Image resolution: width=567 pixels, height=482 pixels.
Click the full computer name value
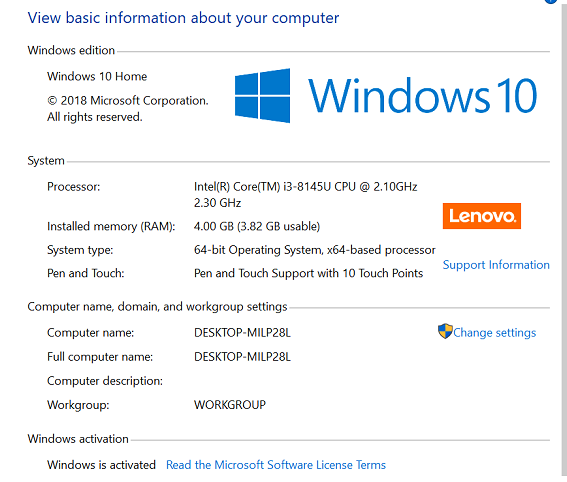[x=242, y=357]
